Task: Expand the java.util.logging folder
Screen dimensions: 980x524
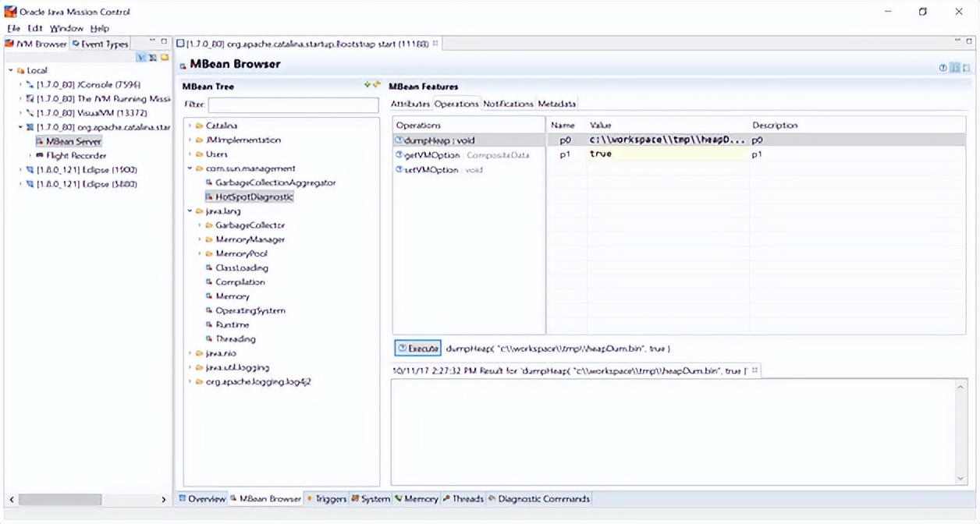Action: (x=190, y=367)
